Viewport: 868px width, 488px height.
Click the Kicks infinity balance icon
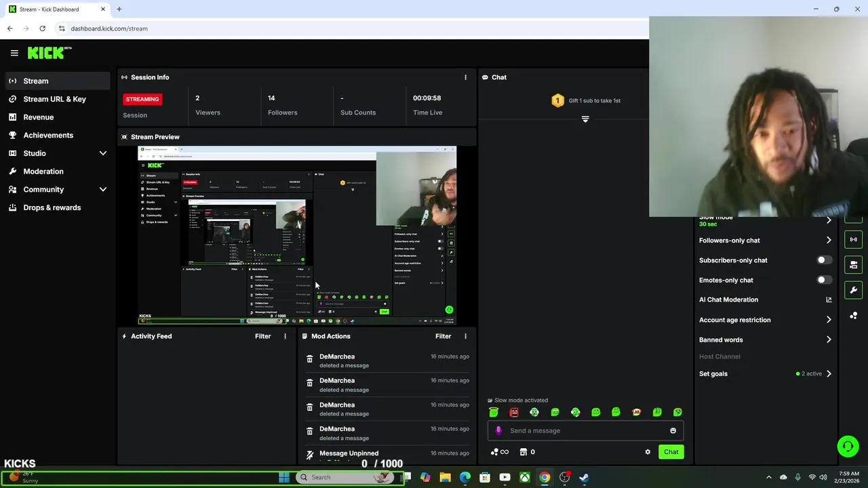pos(500,452)
